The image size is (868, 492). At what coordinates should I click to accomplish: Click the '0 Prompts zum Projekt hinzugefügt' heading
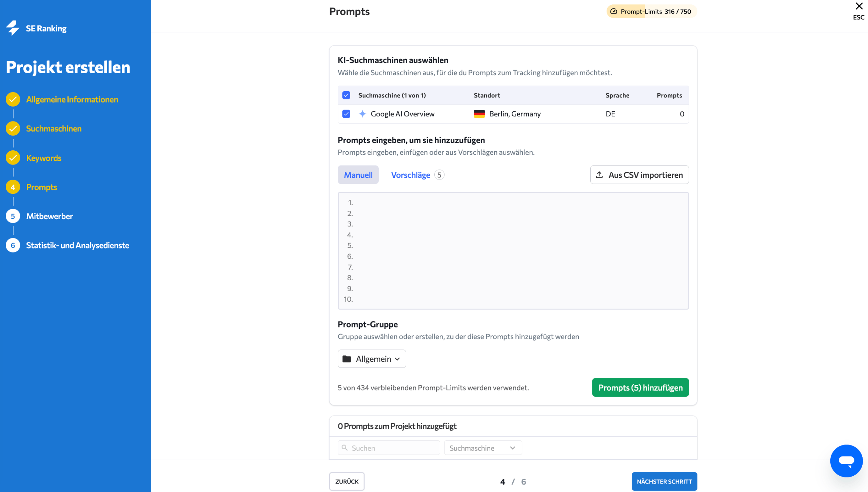tap(397, 426)
